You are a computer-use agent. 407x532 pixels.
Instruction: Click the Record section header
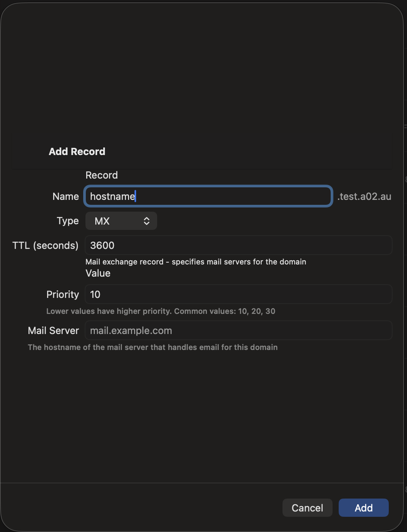101,175
